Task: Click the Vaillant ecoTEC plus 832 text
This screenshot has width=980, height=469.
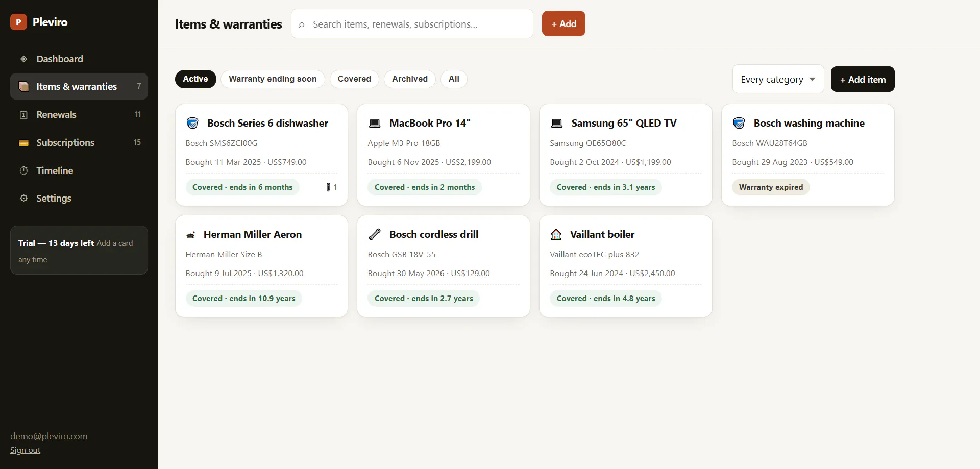Action: tap(594, 255)
